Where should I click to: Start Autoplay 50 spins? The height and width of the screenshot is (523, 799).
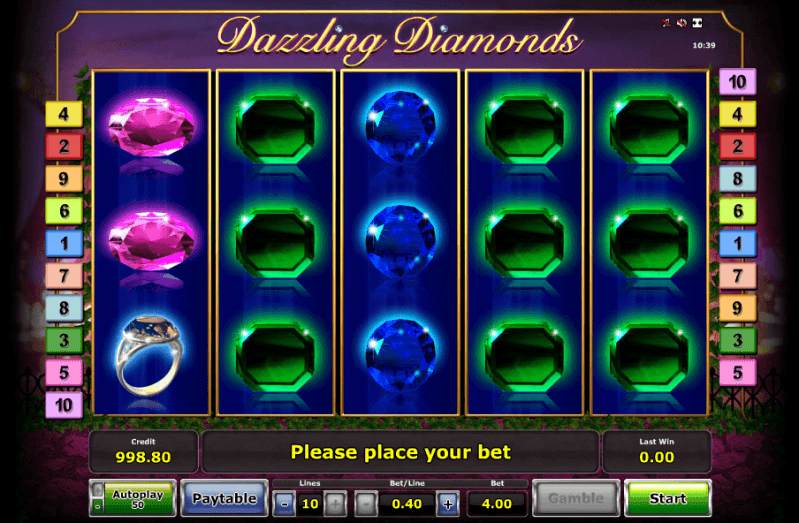click(138, 498)
